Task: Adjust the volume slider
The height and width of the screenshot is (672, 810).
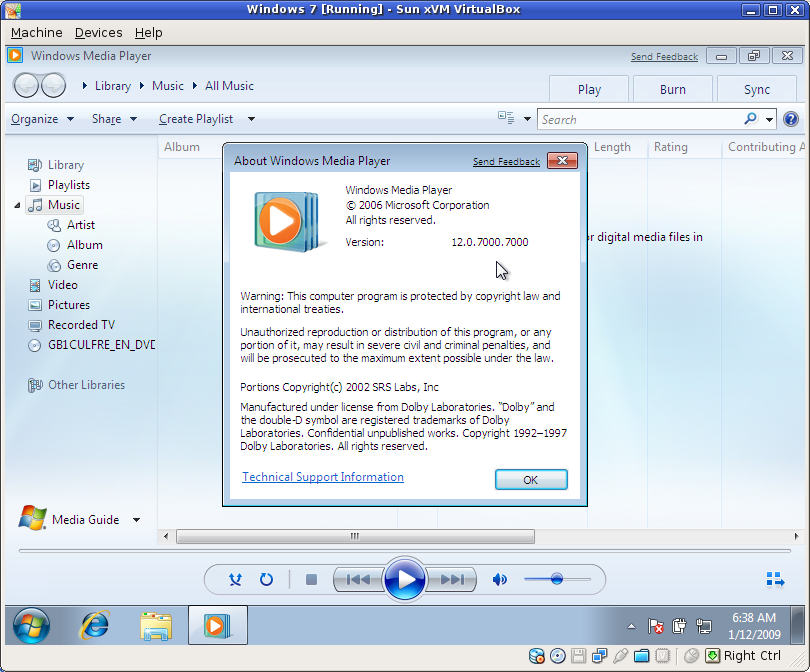Action: [557, 579]
